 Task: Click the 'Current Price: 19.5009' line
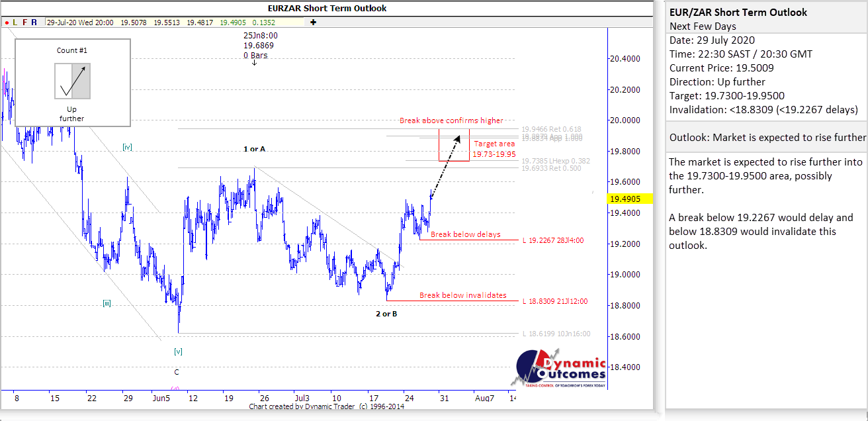722,68
